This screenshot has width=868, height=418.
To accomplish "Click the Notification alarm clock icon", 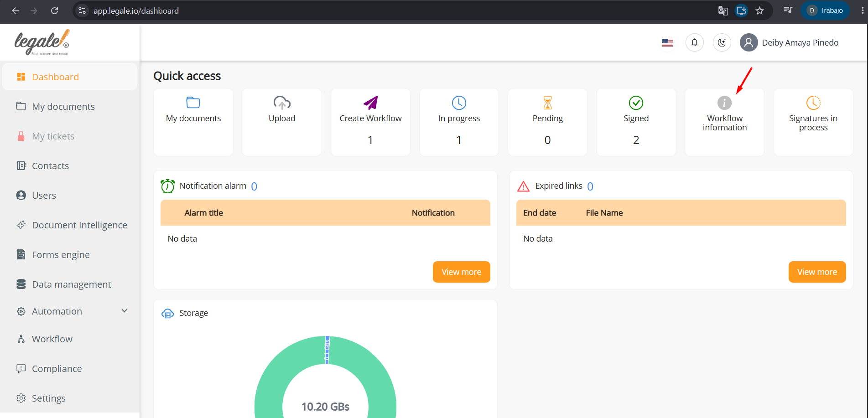I will [x=167, y=186].
